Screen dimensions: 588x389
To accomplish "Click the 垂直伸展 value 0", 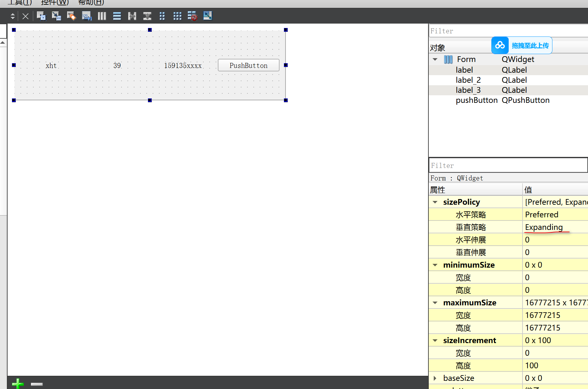I will (555, 252).
